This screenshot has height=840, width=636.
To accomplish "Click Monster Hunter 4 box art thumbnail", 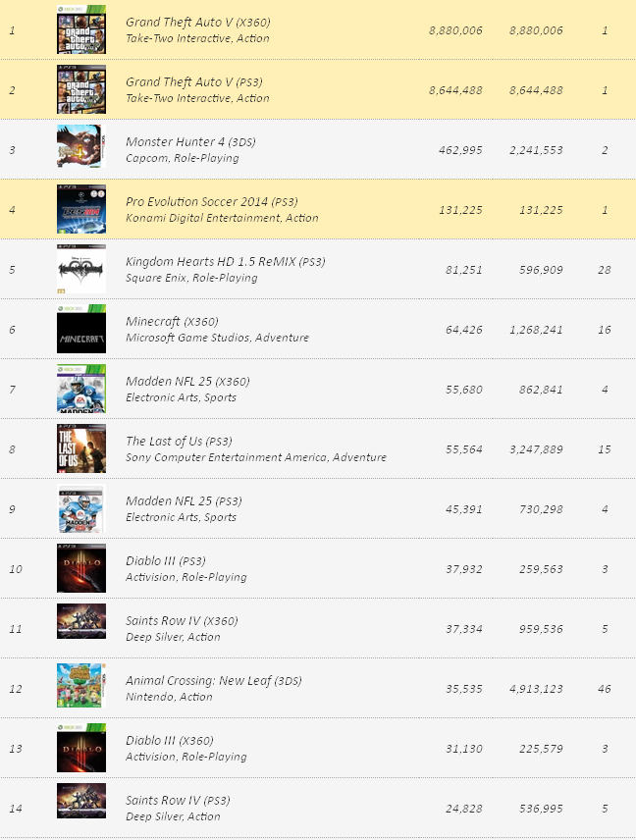I will (80, 149).
